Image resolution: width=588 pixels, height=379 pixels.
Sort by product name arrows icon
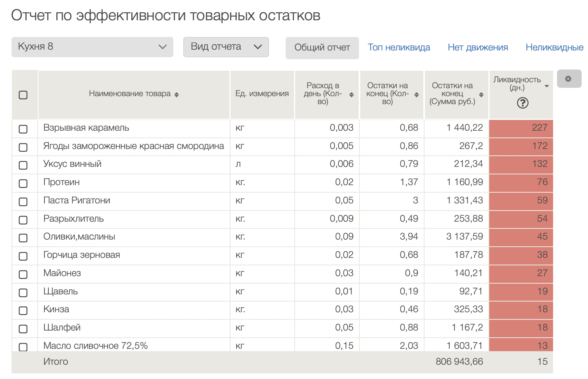[x=177, y=95]
